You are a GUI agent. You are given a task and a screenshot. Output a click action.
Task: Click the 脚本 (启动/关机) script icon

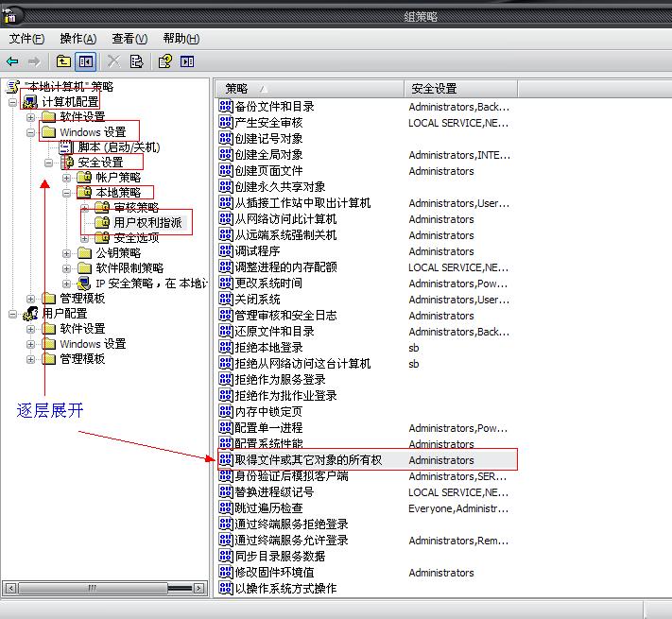tap(65, 147)
